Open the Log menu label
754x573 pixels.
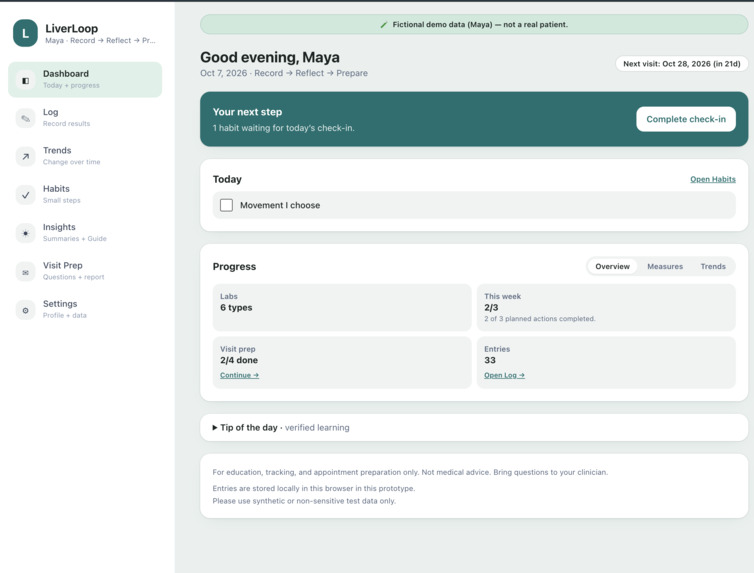(x=50, y=112)
